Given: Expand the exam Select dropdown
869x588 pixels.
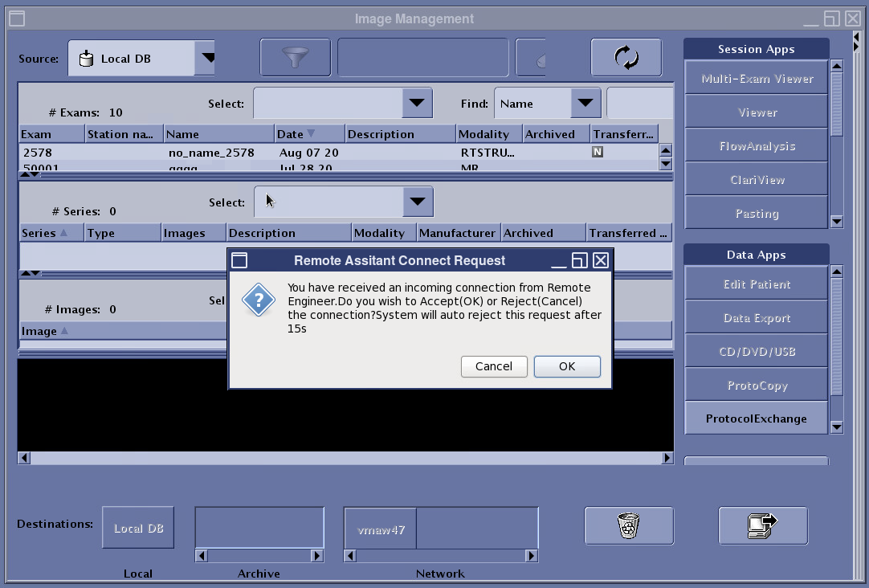Looking at the screenshot, I should pos(416,103).
